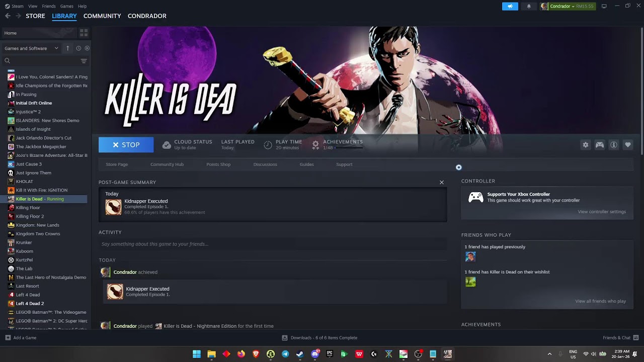Click the forward navigation arrow

point(18,16)
